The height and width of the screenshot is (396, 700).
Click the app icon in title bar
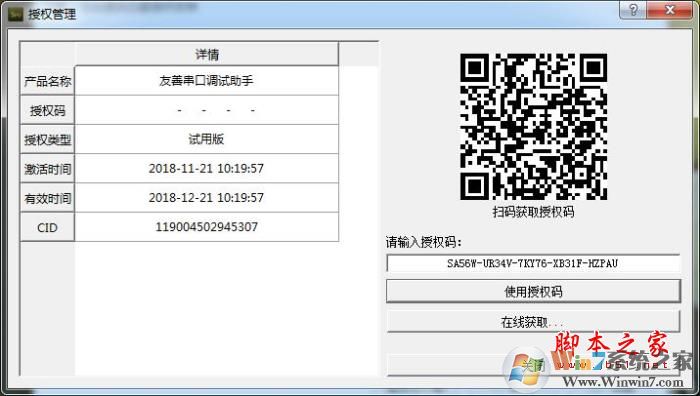15,13
